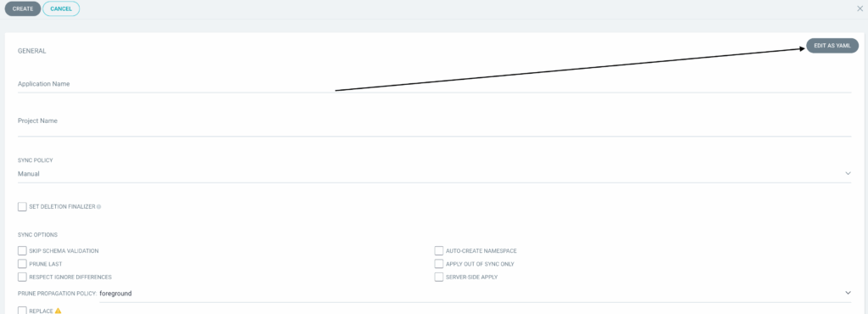Toggle Apply Out of Sync Only
The width and height of the screenshot is (868, 314).
click(439, 264)
